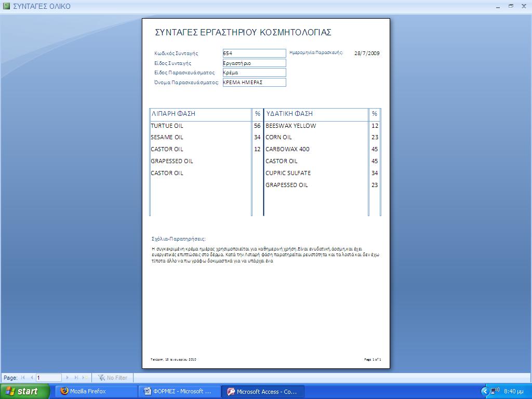Viewport: 532px width, 399px height.
Task: Click the current page number box
Action: [49, 378]
